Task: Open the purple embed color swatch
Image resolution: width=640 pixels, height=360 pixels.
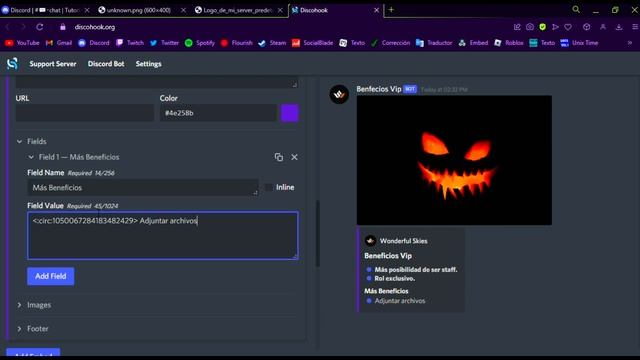Action: point(289,113)
